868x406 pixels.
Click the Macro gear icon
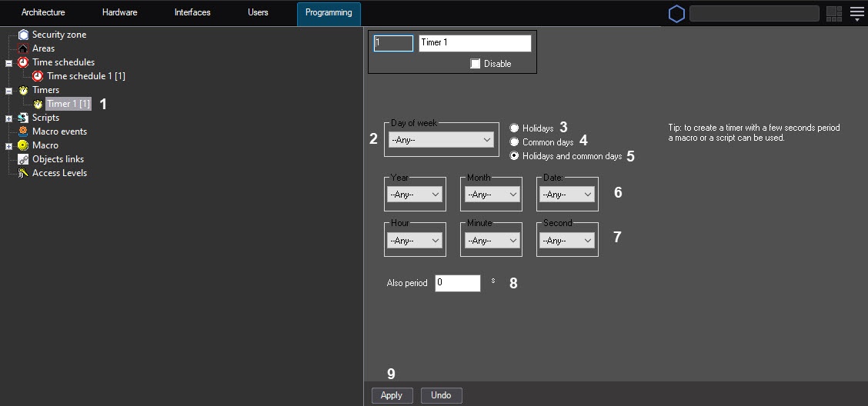[x=23, y=145]
